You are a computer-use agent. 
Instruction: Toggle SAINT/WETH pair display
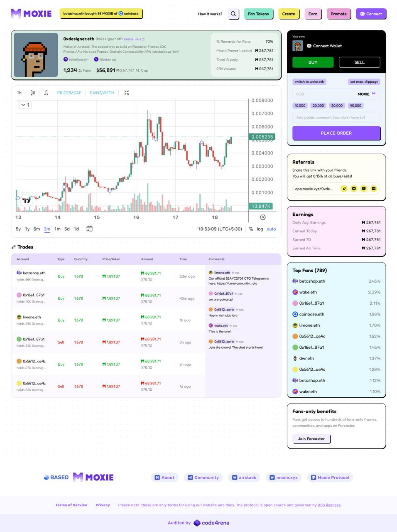click(102, 93)
